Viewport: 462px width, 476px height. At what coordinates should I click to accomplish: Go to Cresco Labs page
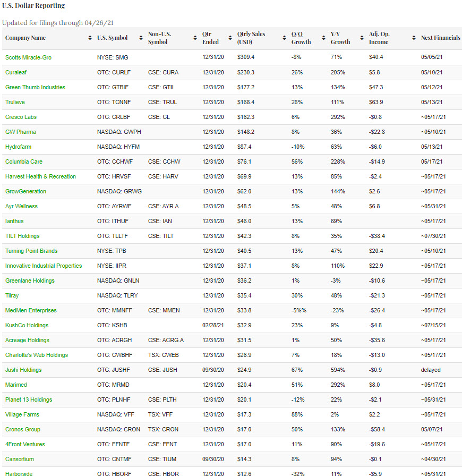(21, 117)
